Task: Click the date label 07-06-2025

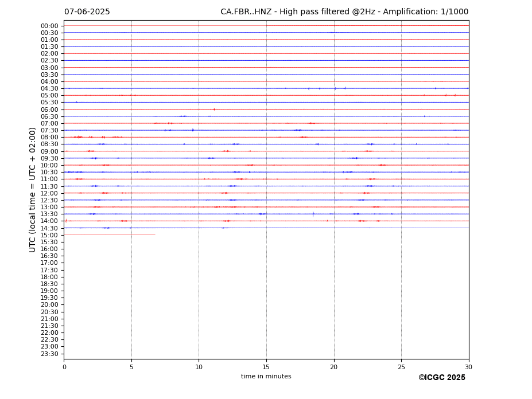Action: tap(87, 12)
